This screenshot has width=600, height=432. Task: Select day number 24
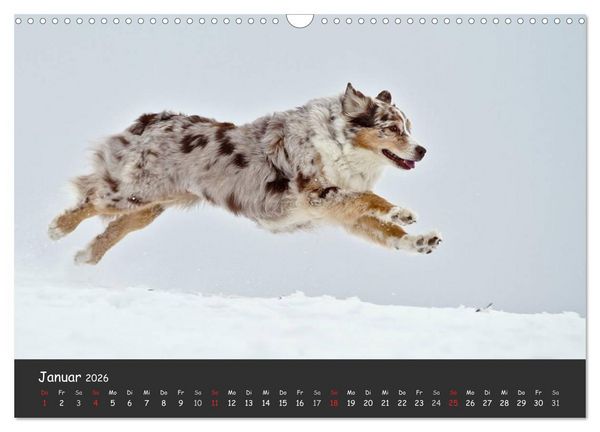[x=436, y=403]
